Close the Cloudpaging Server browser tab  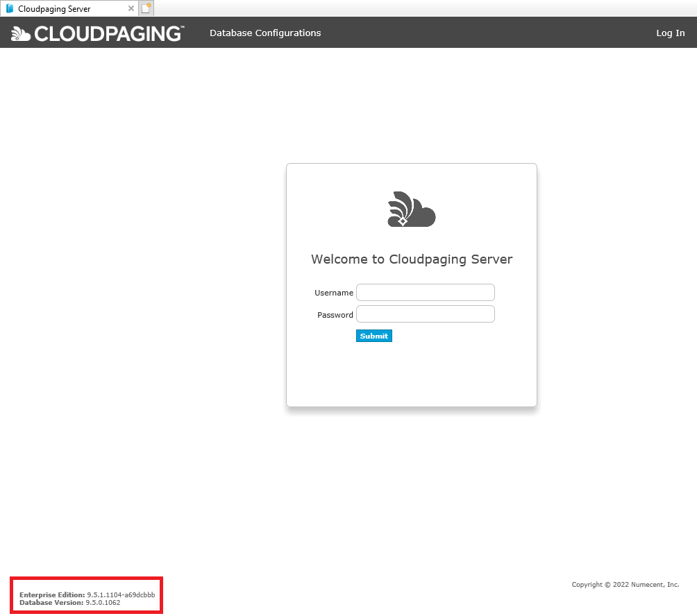131,8
